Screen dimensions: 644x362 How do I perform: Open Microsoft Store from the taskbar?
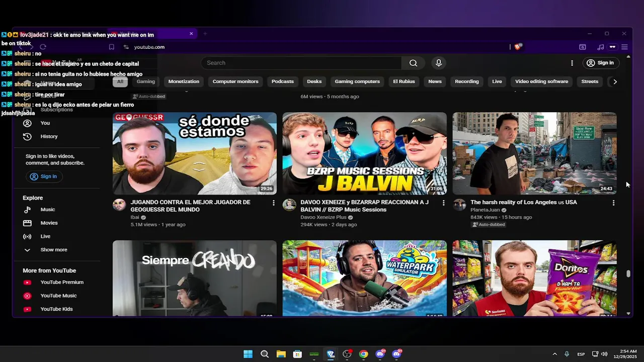(297, 354)
